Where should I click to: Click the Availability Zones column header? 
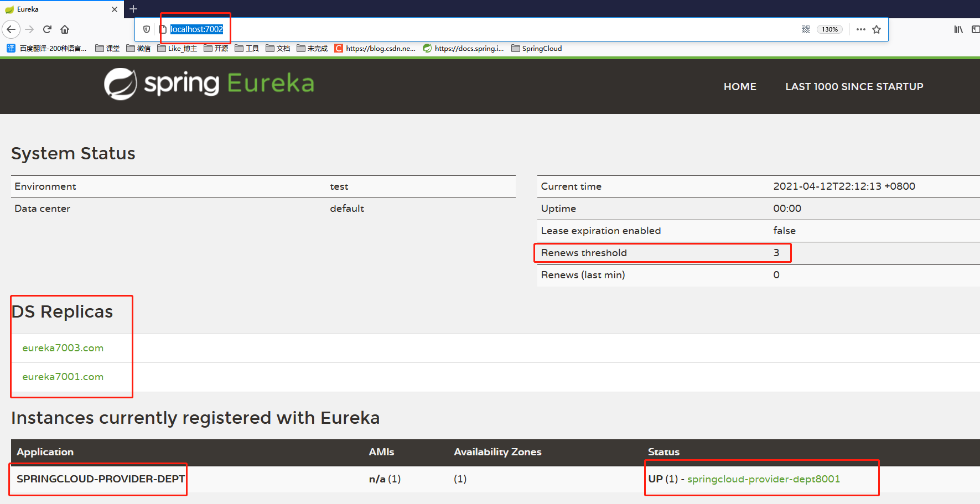[497, 452]
